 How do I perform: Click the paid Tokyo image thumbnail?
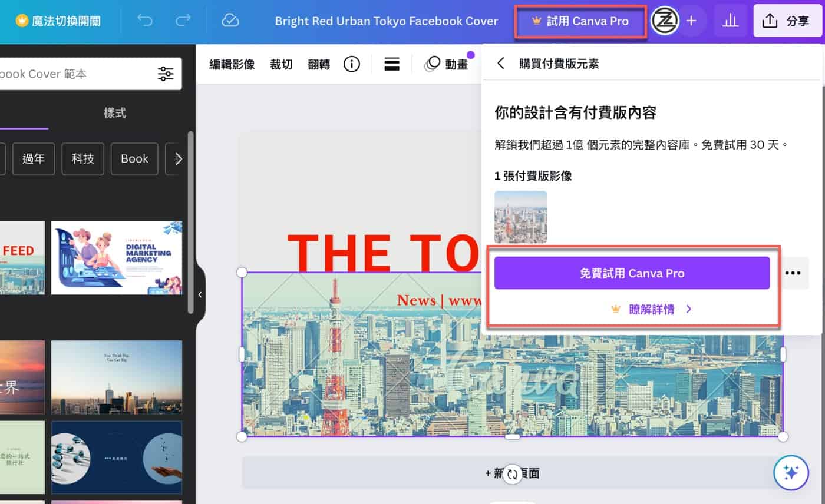pos(520,217)
